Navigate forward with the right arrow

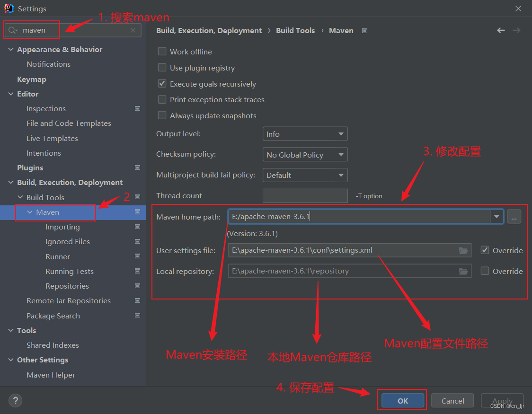click(516, 30)
